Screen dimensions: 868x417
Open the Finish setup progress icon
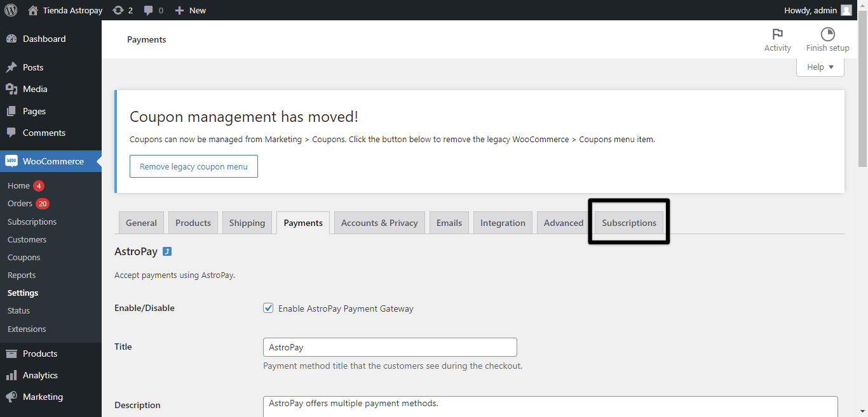pos(827,34)
